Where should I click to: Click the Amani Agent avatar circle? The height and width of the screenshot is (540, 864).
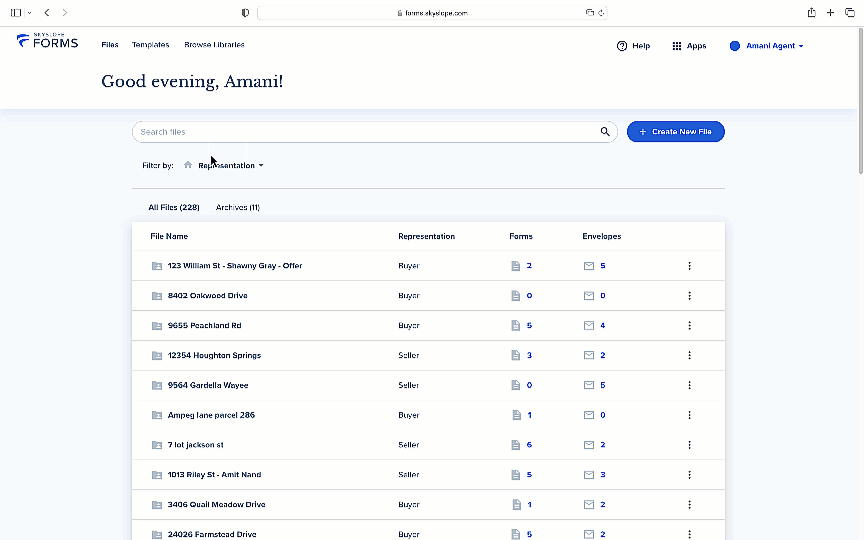pos(735,46)
